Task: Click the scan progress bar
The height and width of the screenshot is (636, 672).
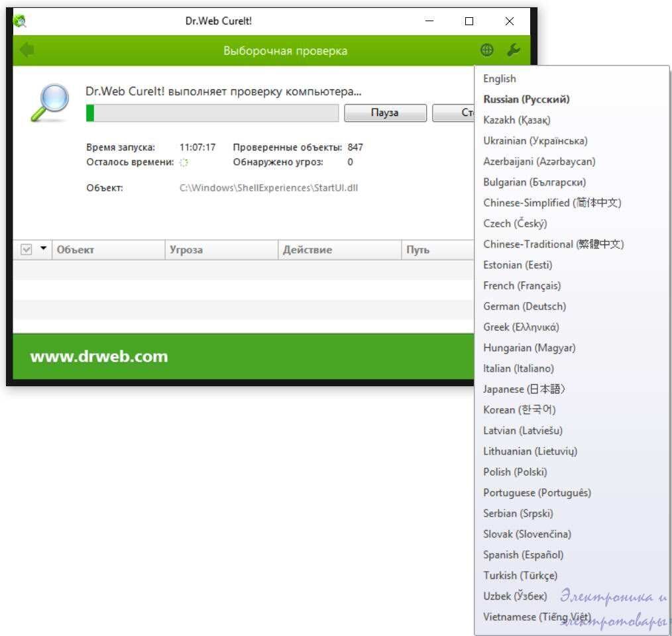Action: (x=212, y=113)
